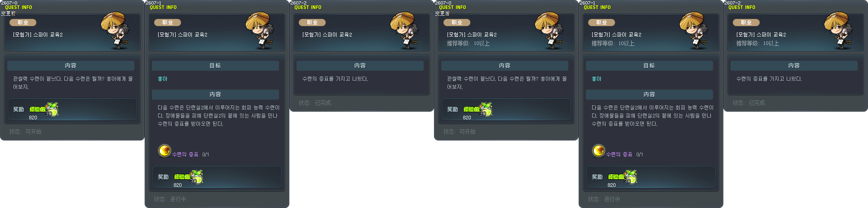868x208 pixels.
Task: Click the 职业 badge in the 变更前 panel
Action: coord(23,23)
